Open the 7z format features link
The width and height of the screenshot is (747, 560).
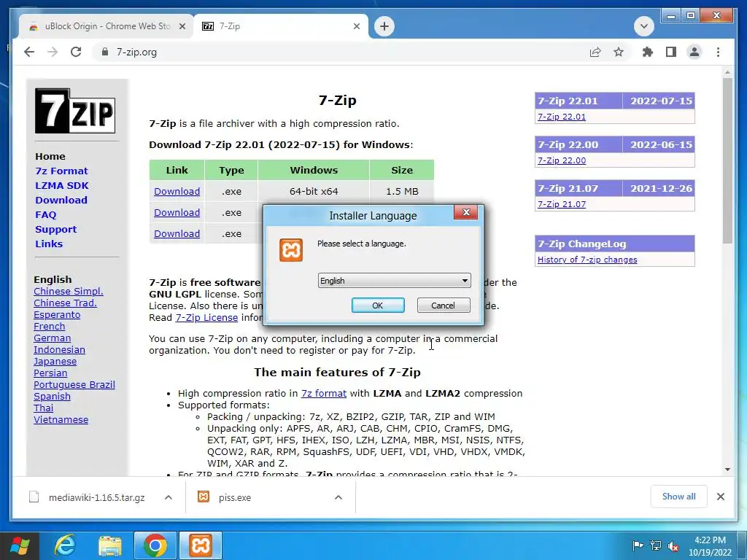(x=323, y=393)
